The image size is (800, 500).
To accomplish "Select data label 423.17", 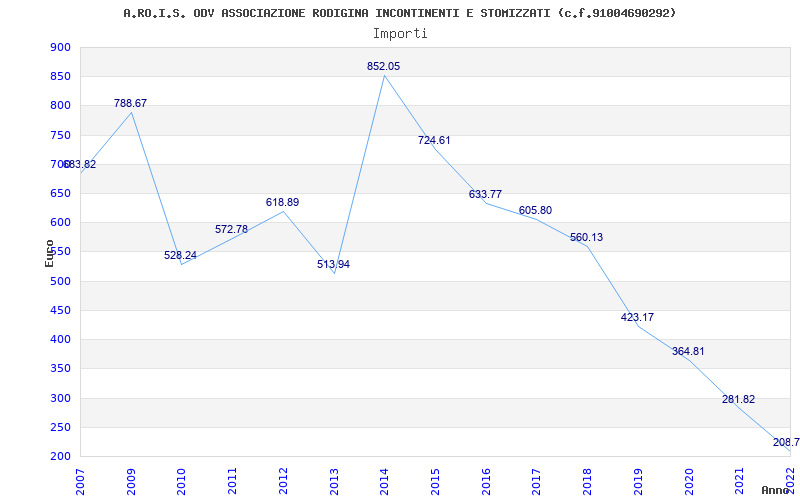I will coord(637,317).
